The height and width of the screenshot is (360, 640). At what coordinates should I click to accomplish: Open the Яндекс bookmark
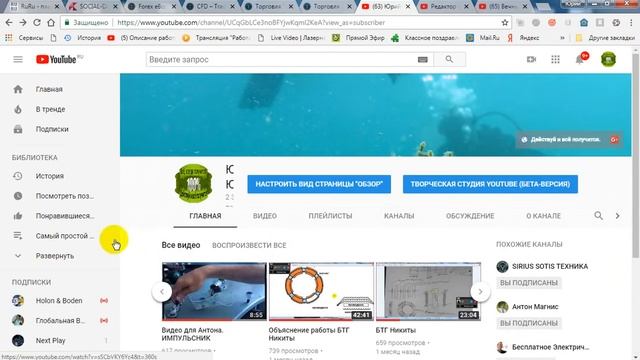[524, 38]
